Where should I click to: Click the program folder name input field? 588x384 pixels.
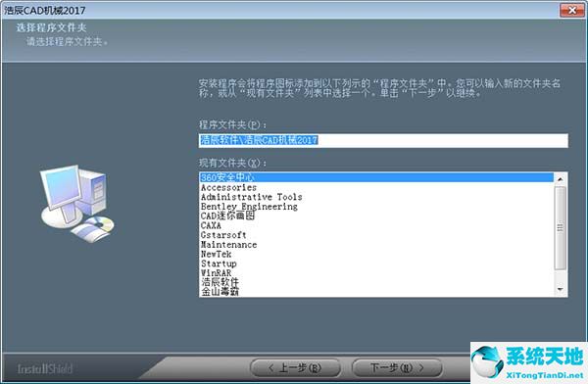[x=383, y=140]
